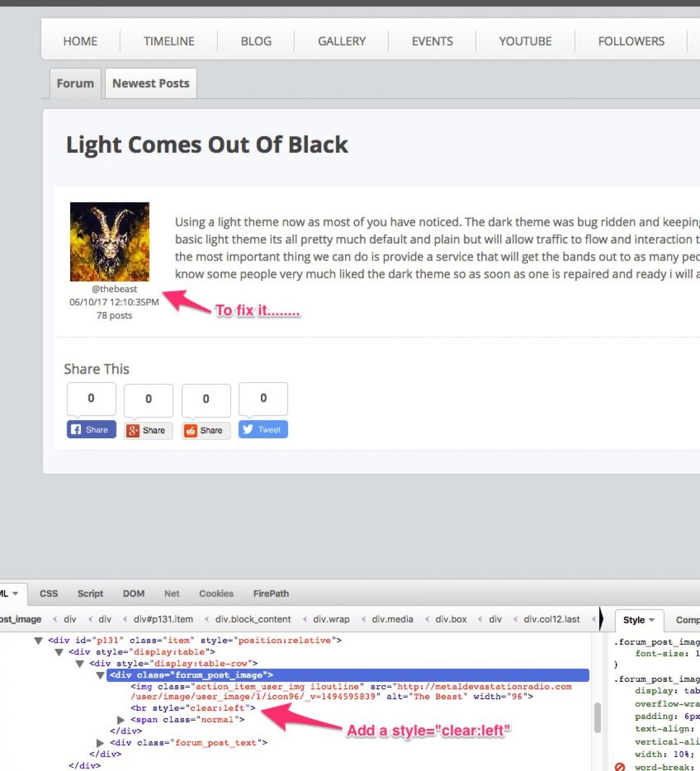Click the Beast user avatar image
The image size is (700, 771).
point(109,242)
